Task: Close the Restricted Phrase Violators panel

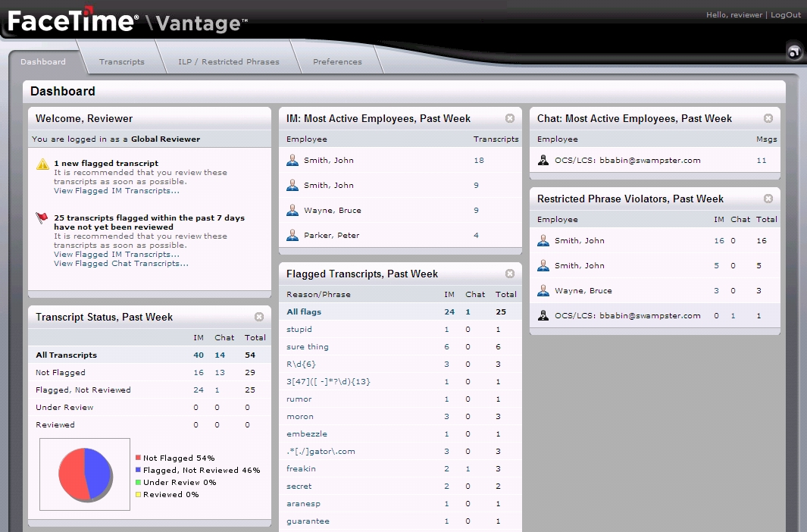Action: 768,199
